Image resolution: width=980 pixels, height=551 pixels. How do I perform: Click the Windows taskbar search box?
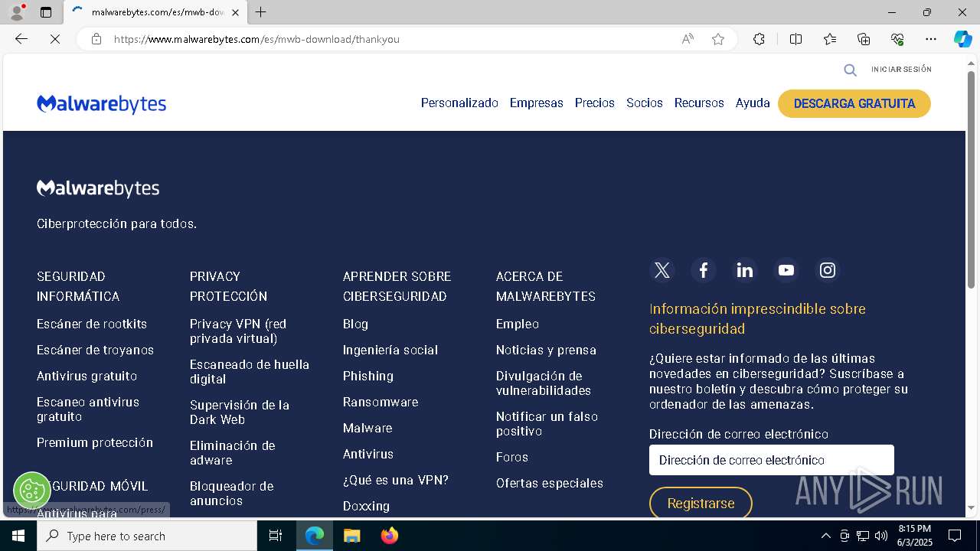point(147,536)
